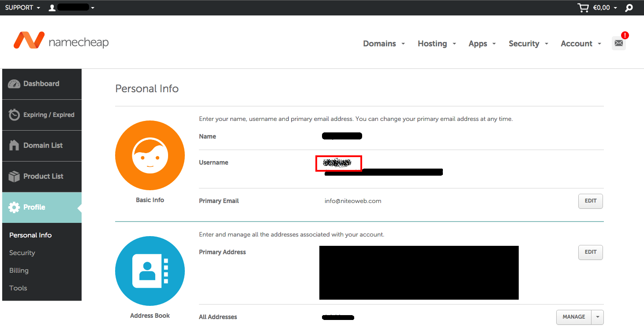
Task: Go to Dashboard in sidebar
Action: [x=42, y=84]
